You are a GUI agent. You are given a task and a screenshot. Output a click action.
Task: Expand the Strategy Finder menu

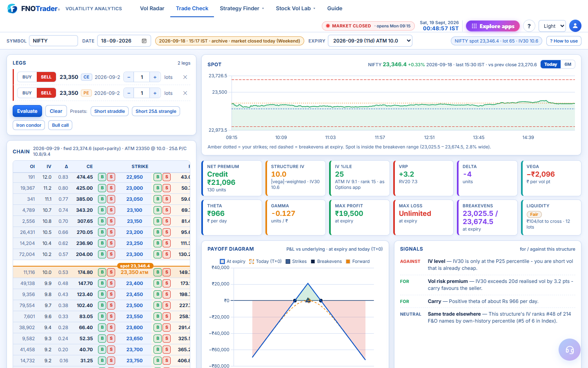click(x=242, y=9)
